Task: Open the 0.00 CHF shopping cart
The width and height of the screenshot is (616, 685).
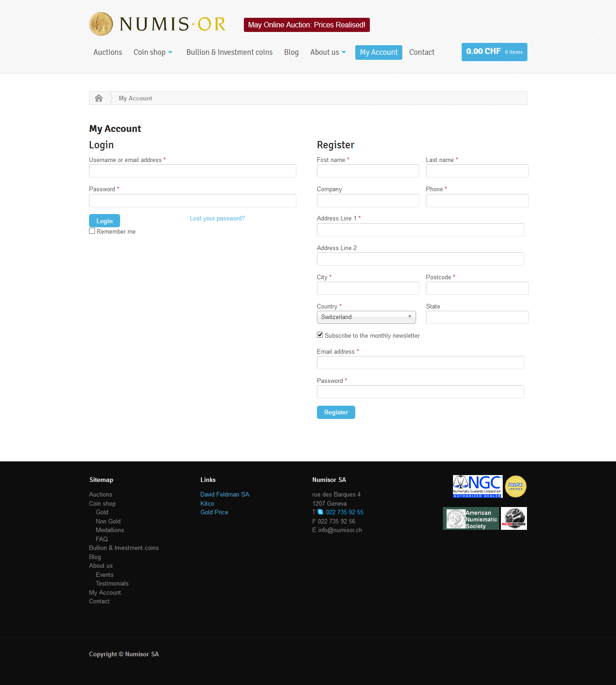Action: pyautogui.click(x=494, y=52)
